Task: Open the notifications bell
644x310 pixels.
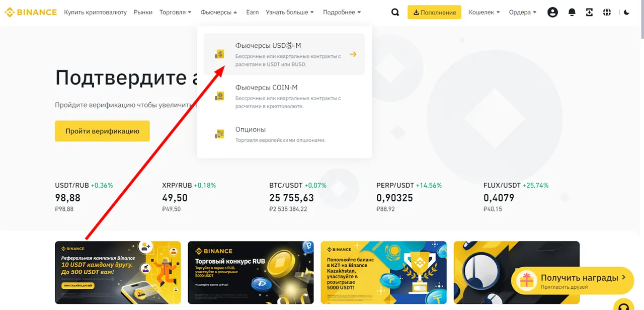Action: pos(572,13)
